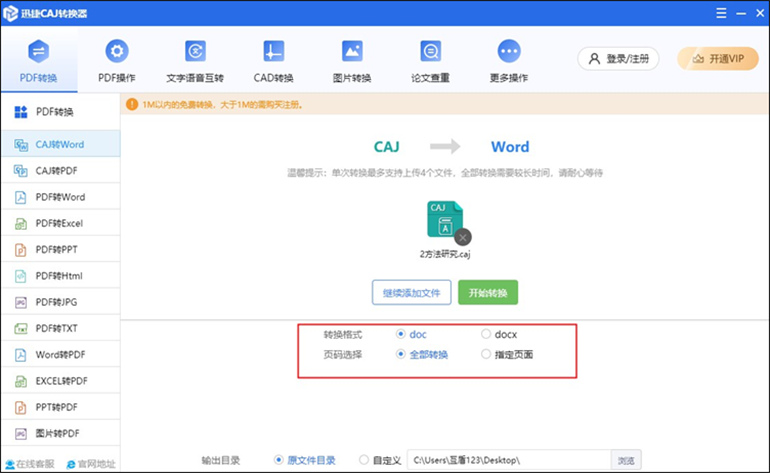
Task: Choose the doc format radio button
Action: coord(401,334)
